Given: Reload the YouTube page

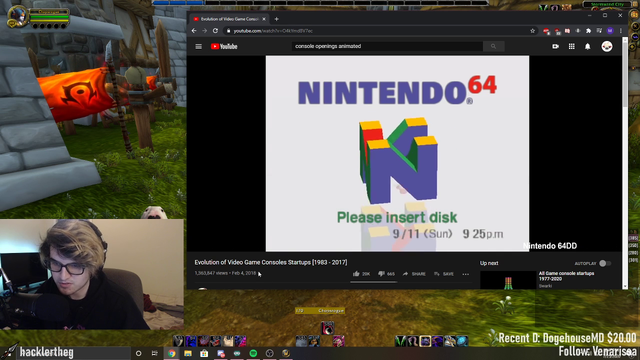Looking at the screenshot, I should [x=216, y=31].
